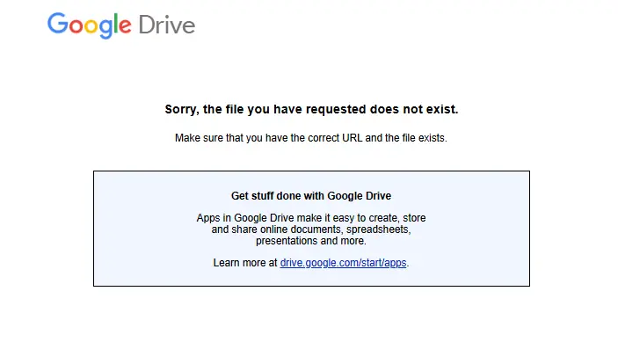The height and width of the screenshot is (364, 618).
Task: Click the gray Drive wordmark in header
Action: 167,25
